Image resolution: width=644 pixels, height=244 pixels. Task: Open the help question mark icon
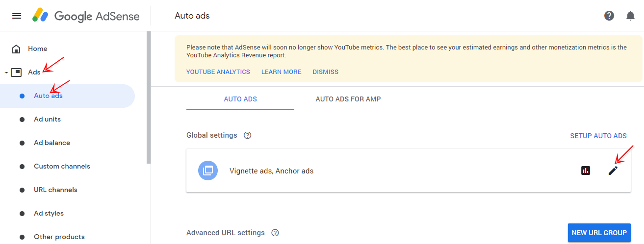609,16
